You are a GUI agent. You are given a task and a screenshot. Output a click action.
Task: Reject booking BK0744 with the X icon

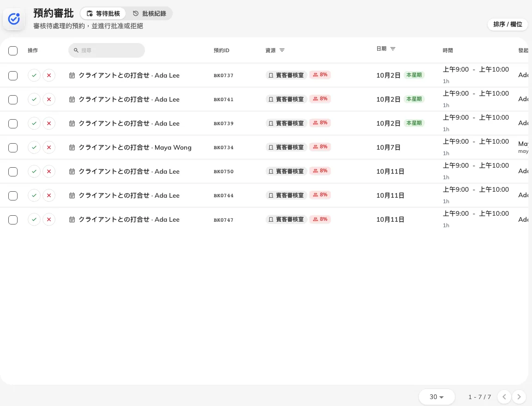click(x=49, y=195)
